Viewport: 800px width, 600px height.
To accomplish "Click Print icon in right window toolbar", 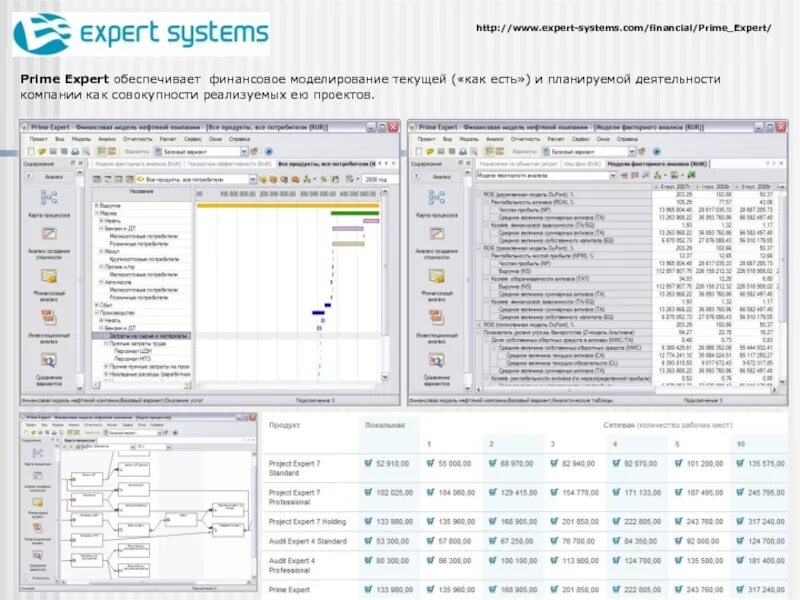I will tap(463, 152).
